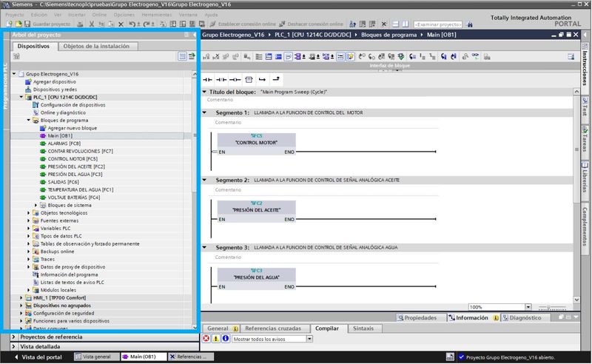Click the redo arrow icon

147,24
